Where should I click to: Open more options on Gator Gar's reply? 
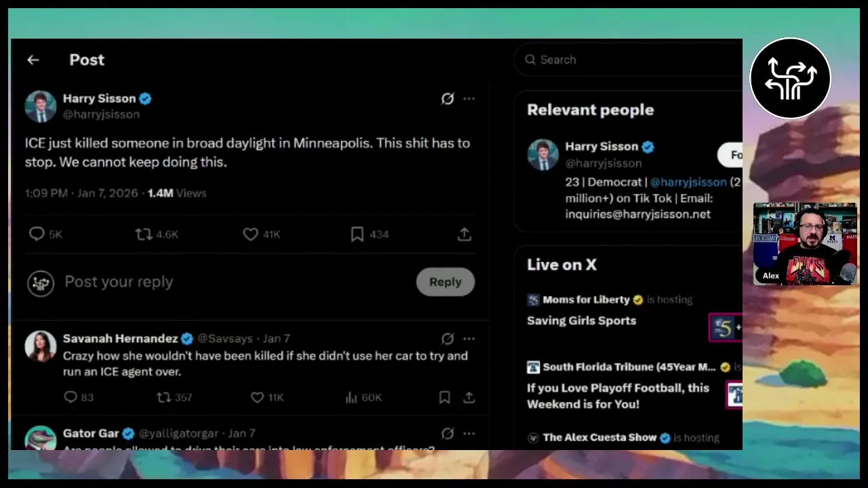click(x=469, y=433)
